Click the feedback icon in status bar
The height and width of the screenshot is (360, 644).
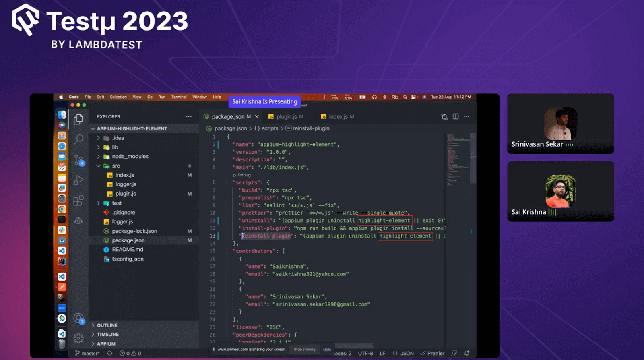click(454, 353)
